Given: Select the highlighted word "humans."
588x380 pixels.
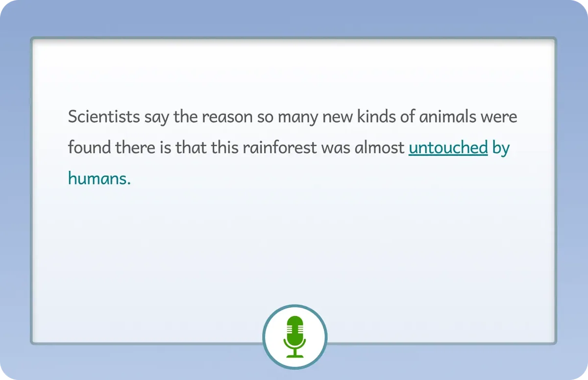Looking at the screenshot, I should coord(99,178).
